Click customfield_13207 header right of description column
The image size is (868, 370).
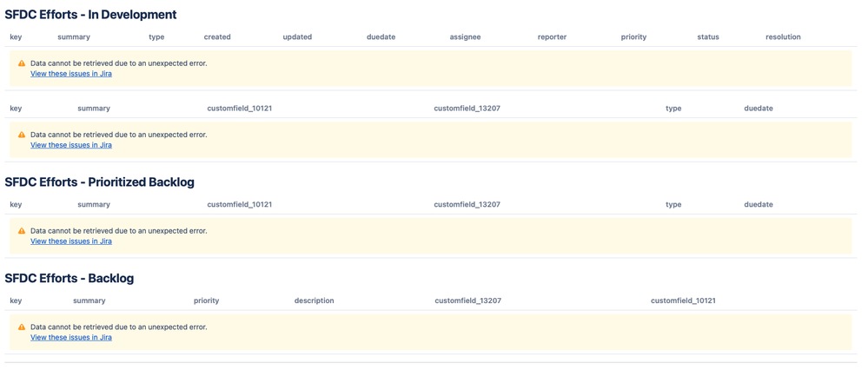click(468, 301)
